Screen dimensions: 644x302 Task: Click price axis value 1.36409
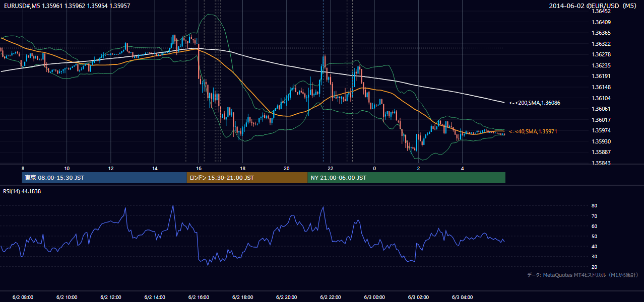pos(601,22)
